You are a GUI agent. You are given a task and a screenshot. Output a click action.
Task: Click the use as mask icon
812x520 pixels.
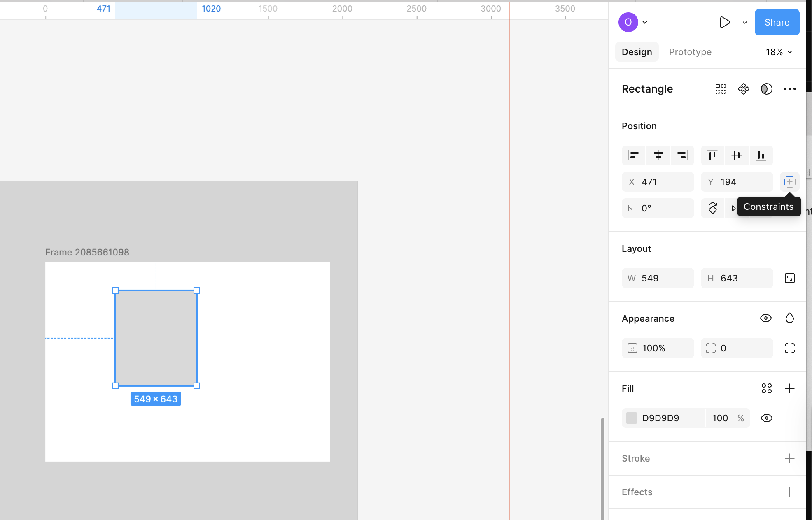tap(766, 89)
